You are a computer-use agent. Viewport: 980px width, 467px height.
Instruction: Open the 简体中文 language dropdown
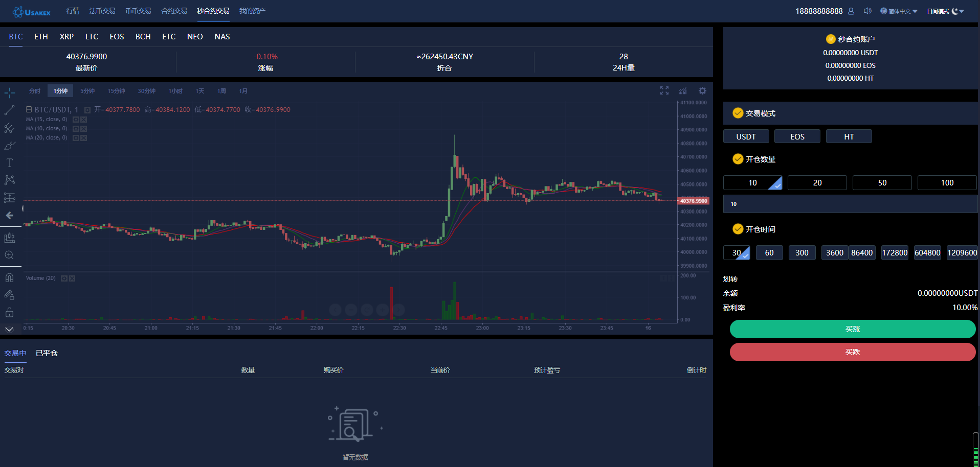[x=899, y=11]
